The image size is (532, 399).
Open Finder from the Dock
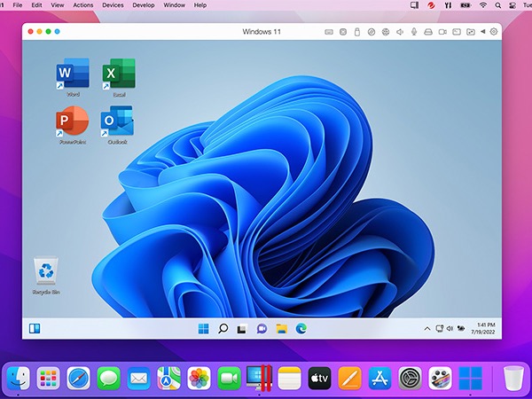(19, 378)
